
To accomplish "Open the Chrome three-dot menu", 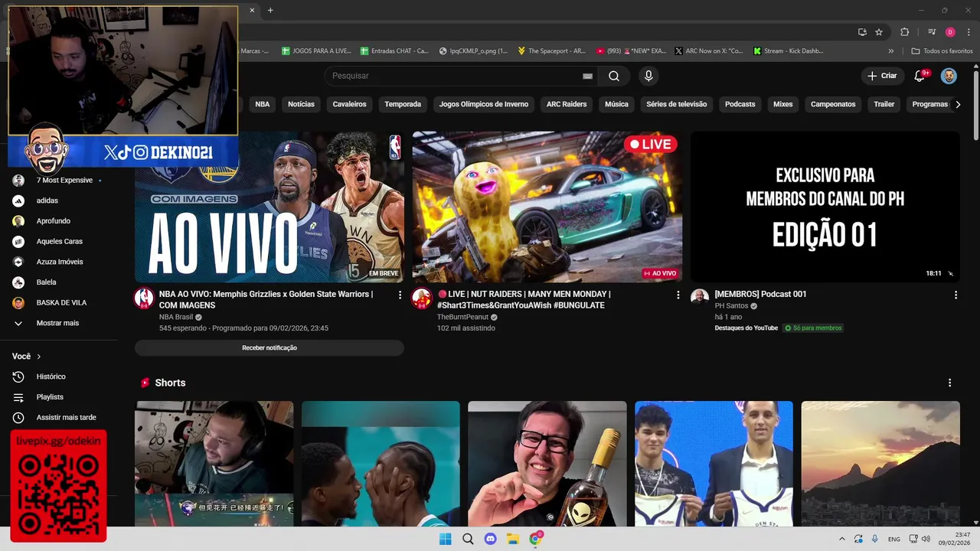I will pos(969,32).
